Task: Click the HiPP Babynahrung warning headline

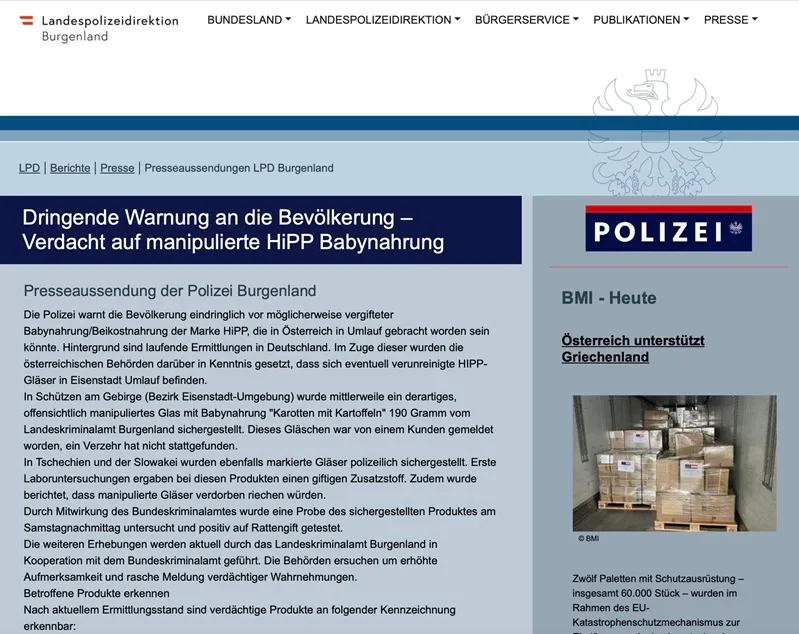Action: pyautogui.click(x=233, y=230)
